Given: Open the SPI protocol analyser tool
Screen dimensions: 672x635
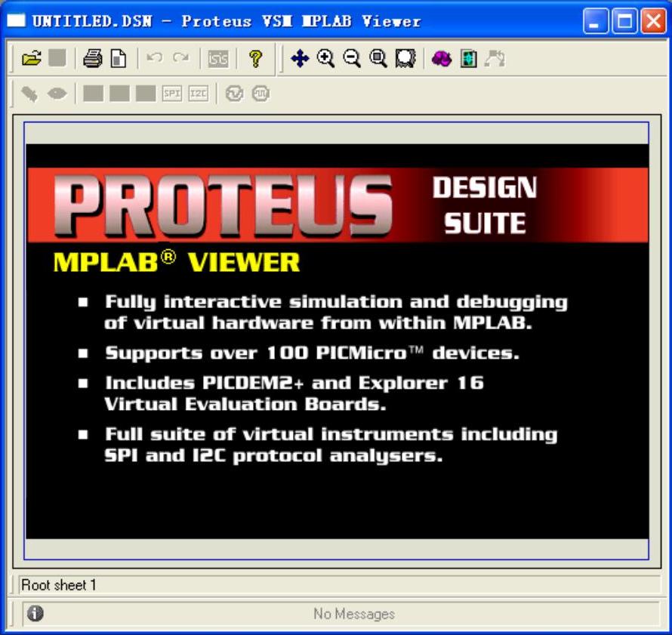Looking at the screenshot, I should click(x=172, y=94).
